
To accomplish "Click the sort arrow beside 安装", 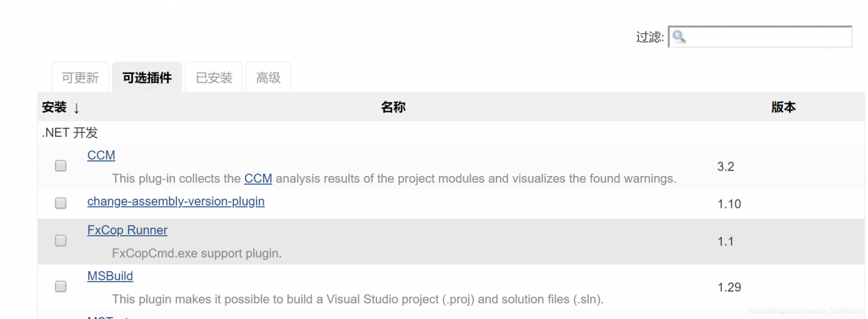I will click(x=77, y=108).
